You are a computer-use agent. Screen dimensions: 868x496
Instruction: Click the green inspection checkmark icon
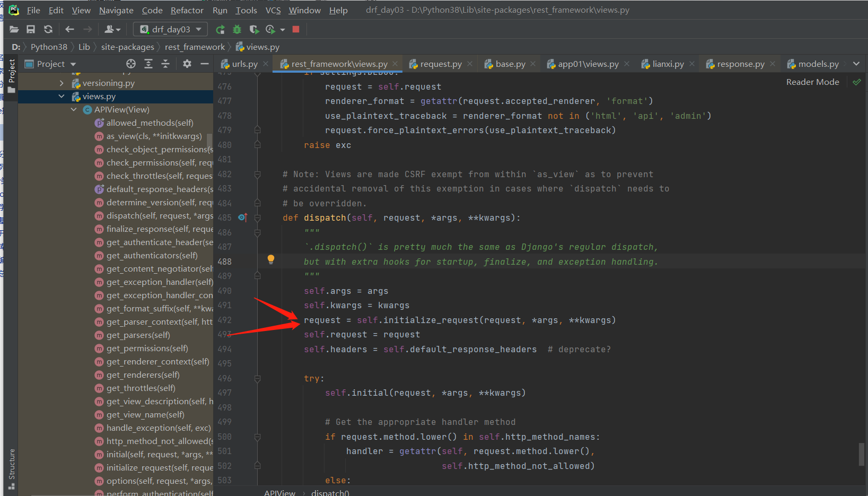[x=857, y=82]
